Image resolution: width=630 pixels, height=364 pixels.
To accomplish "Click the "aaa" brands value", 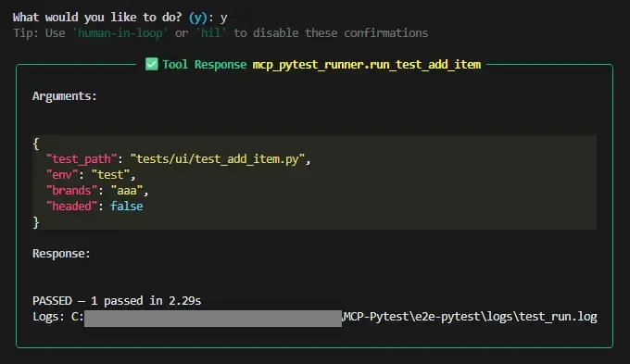I will 127,191.
